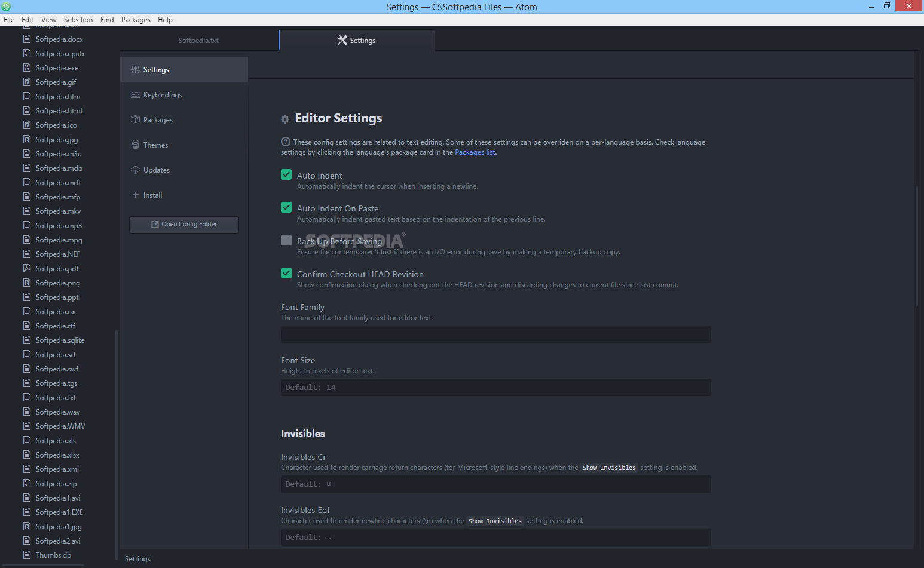Uncheck Auto Indent On Paste checkbox
The height and width of the screenshot is (568, 924).
286,207
